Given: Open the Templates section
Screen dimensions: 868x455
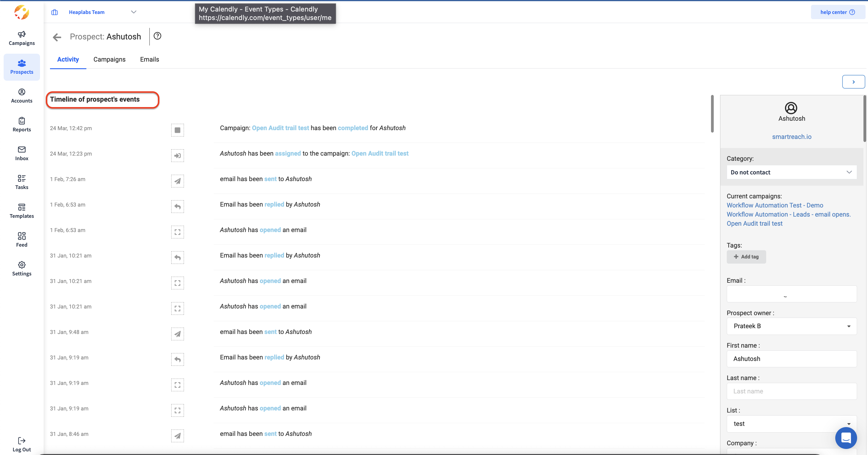Looking at the screenshot, I should 22,211.
